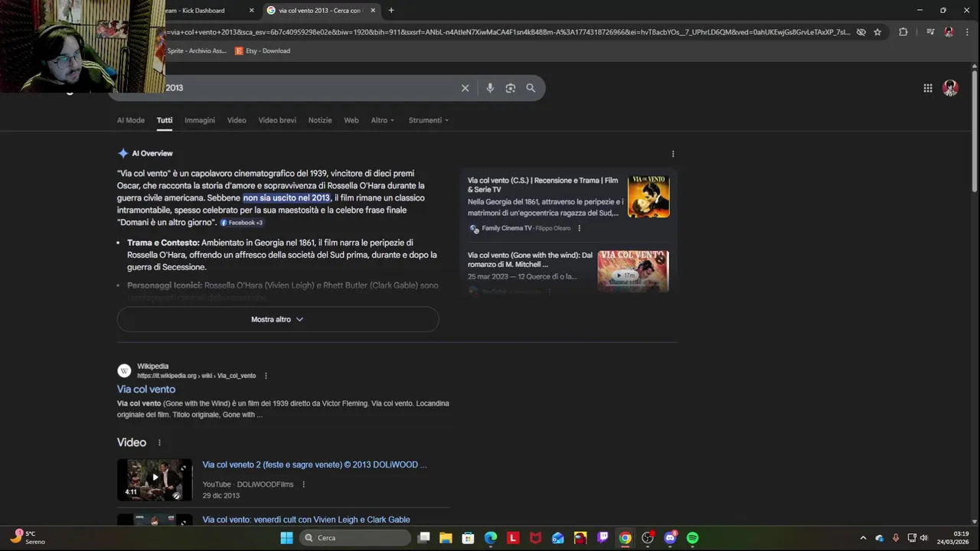This screenshot has width=980, height=551.
Task: Open the volume control in the tray
Action: (923, 538)
